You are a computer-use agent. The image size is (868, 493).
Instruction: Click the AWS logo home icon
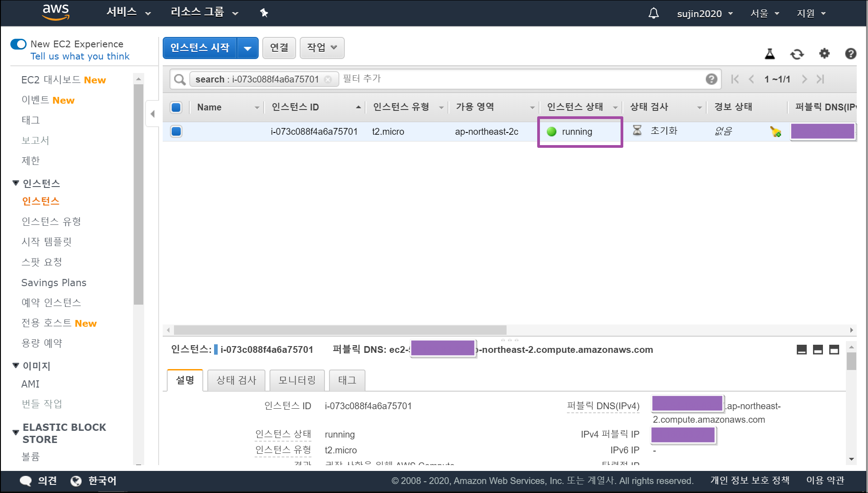coord(56,13)
